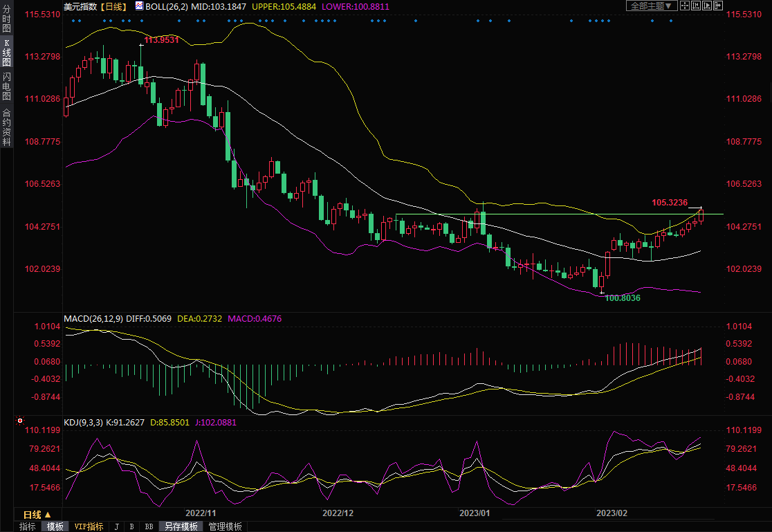Screen dimensions: 772x532
Task: Click the play-forward chart icon
Action: pyautogui.click(x=706, y=6)
